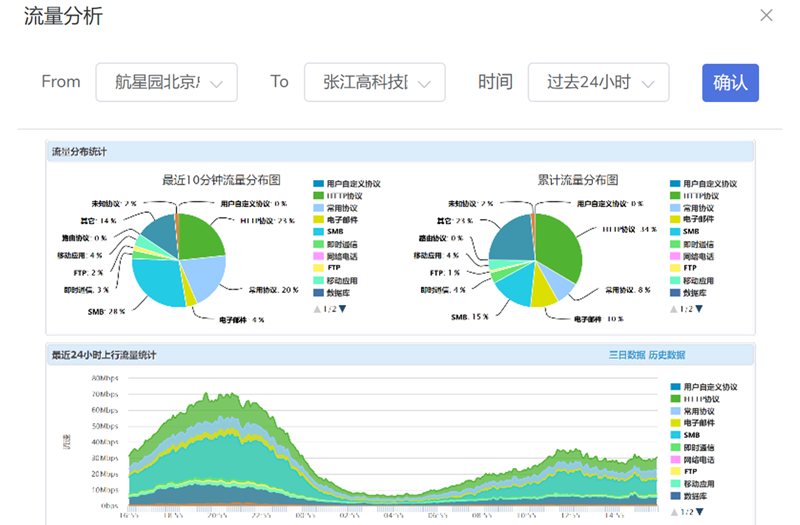This screenshot has height=525, width=800.
Task: Click 网络电话 legend icon in 最近10分钟 chart
Action: coord(319,256)
